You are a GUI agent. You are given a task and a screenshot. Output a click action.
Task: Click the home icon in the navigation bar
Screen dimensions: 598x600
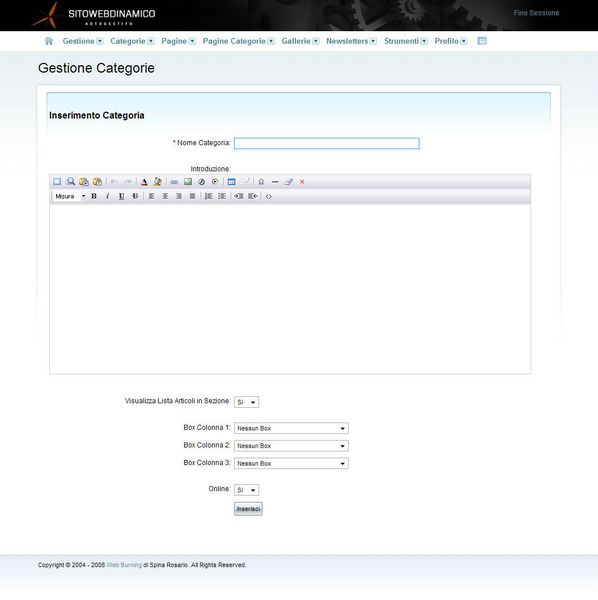tap(49, 41)
